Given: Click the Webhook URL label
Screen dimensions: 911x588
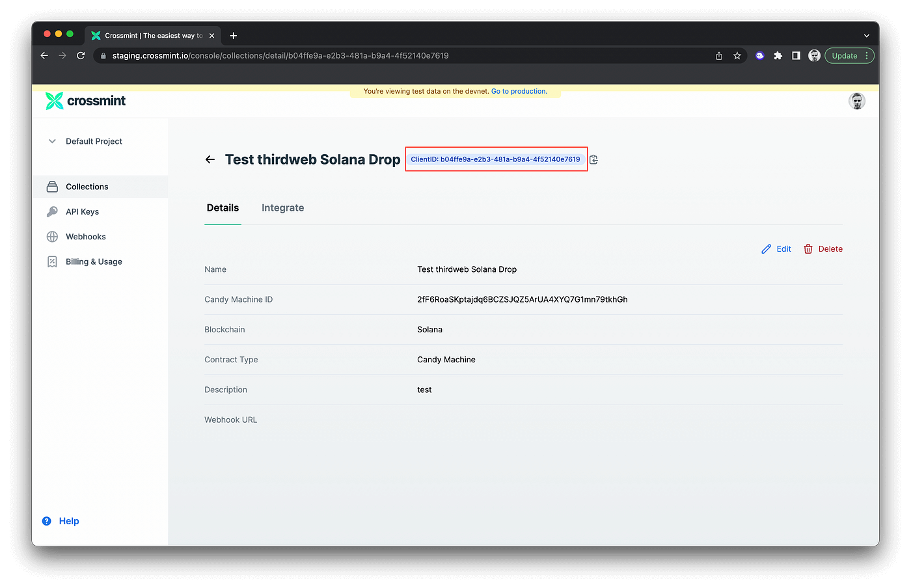Looking at the screenshot, I should (231, 420).
